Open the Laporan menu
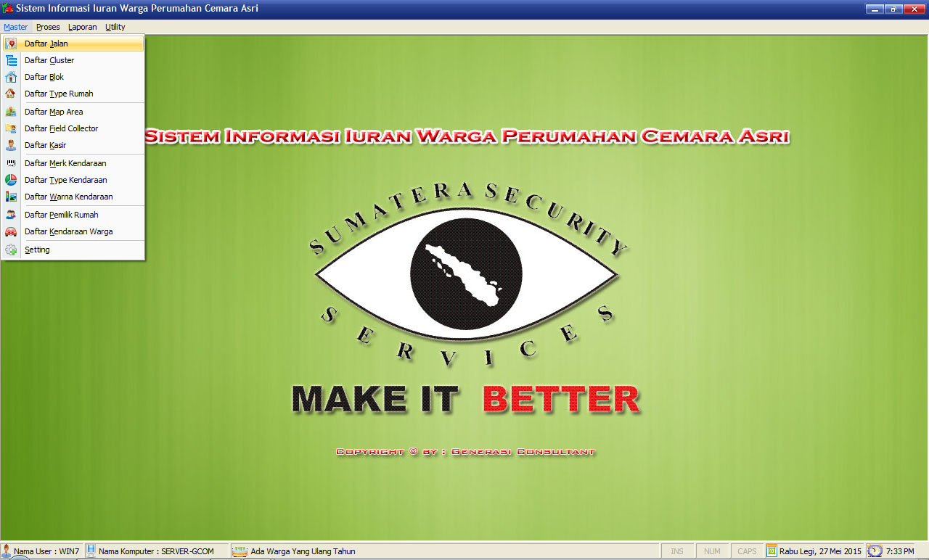This screenshot has width=929, height=560. coord(82,27)
